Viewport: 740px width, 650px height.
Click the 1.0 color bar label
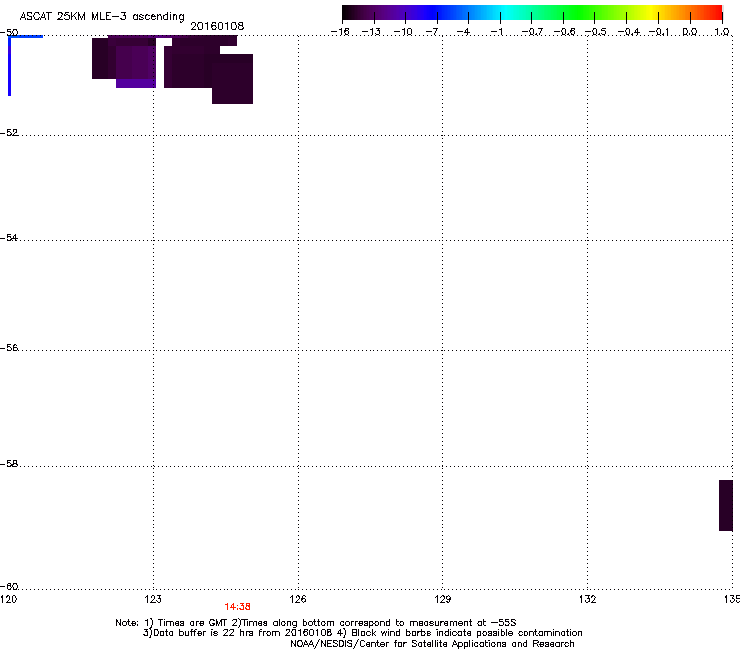tap(722, 32)
